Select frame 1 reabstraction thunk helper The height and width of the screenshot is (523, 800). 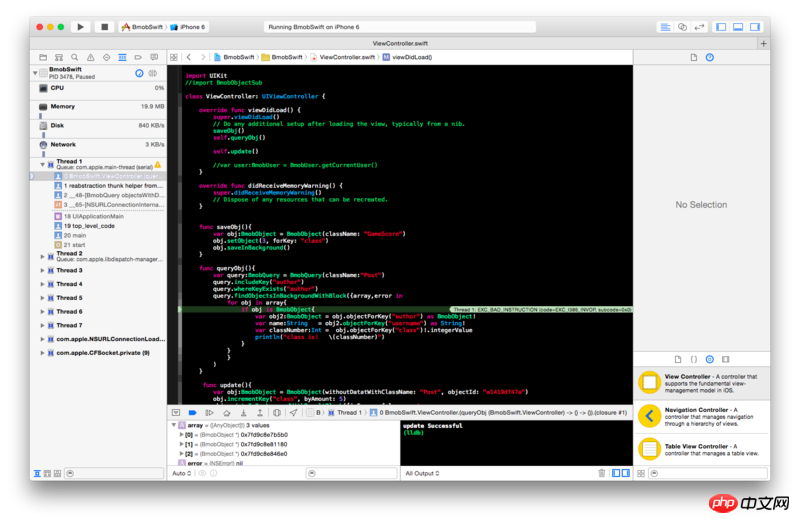pos(109,186)
